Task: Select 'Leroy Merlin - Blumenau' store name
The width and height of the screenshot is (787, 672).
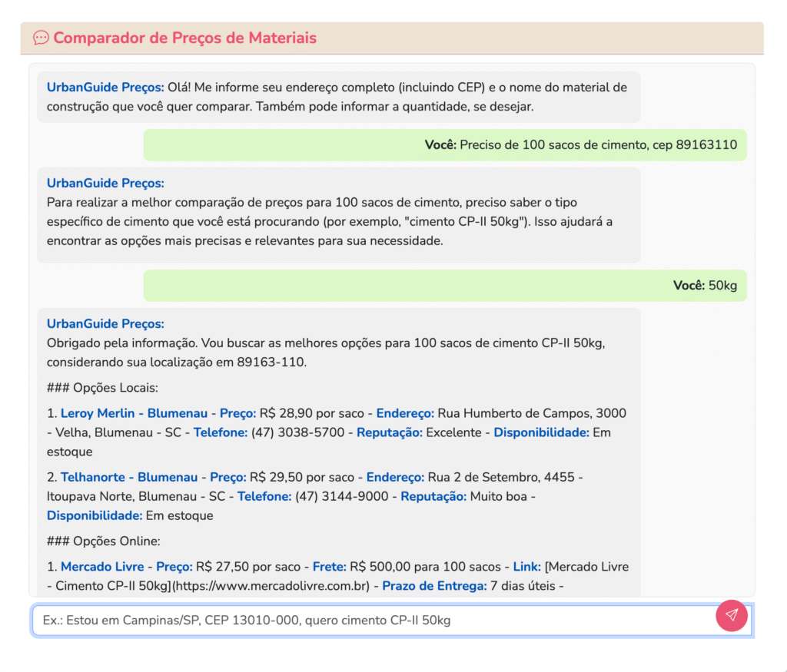Action: [134, 413]
